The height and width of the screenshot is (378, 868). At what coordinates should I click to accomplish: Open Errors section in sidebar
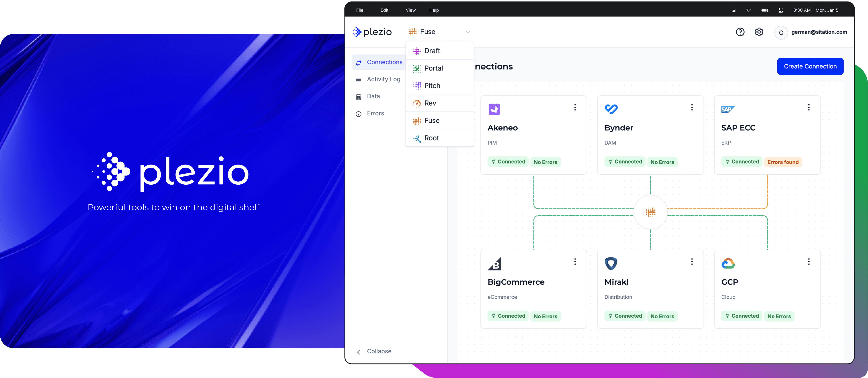(x=370, y=113)
